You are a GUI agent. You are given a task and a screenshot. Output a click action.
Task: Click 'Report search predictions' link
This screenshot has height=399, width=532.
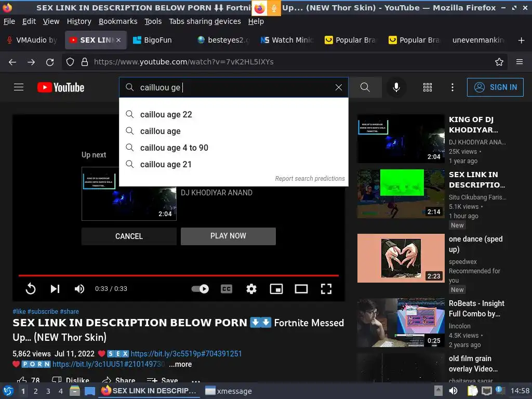point(310,179)
